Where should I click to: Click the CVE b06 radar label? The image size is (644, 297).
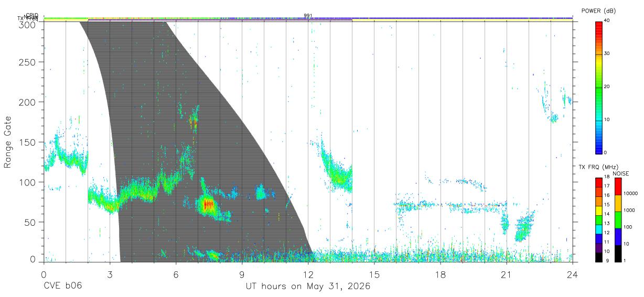62,287
